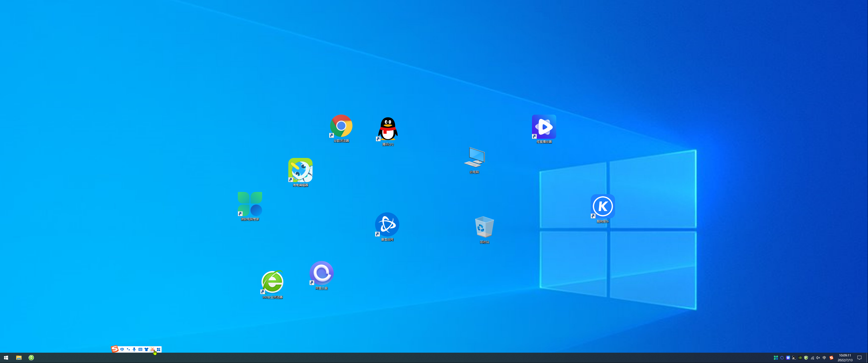
Task: Open 360 browser from the taskbar
Action: (x=31, y=358)
